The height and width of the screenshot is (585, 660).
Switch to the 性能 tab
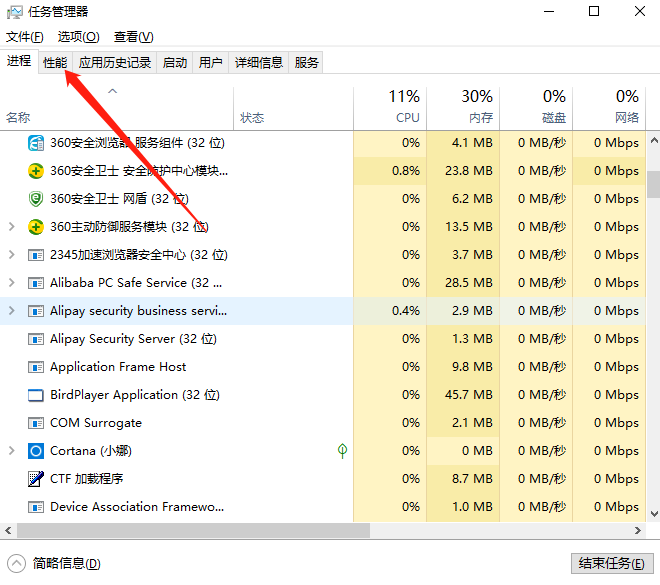(x=55, y=62)
